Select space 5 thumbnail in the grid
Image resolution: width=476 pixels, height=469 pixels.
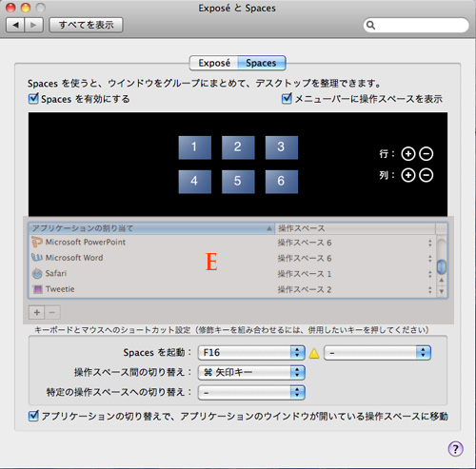[238, 182]
